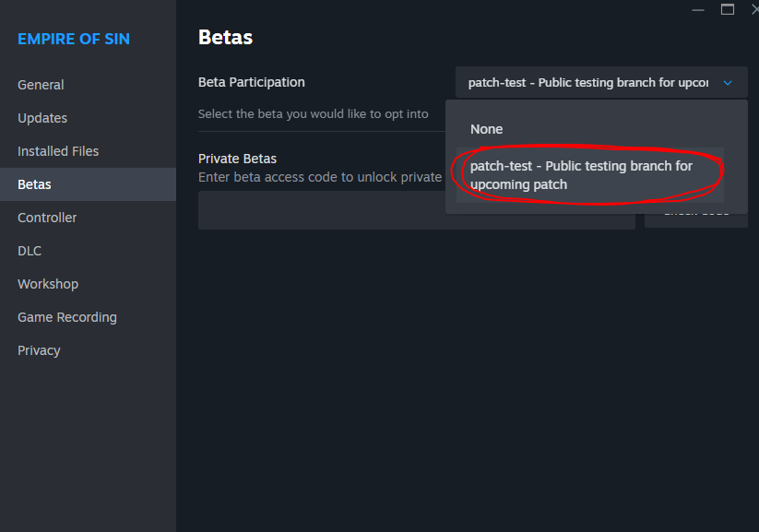The image size is (759, 532).
Task: Focus the beta access code input field
Action: tap(416, 210)
